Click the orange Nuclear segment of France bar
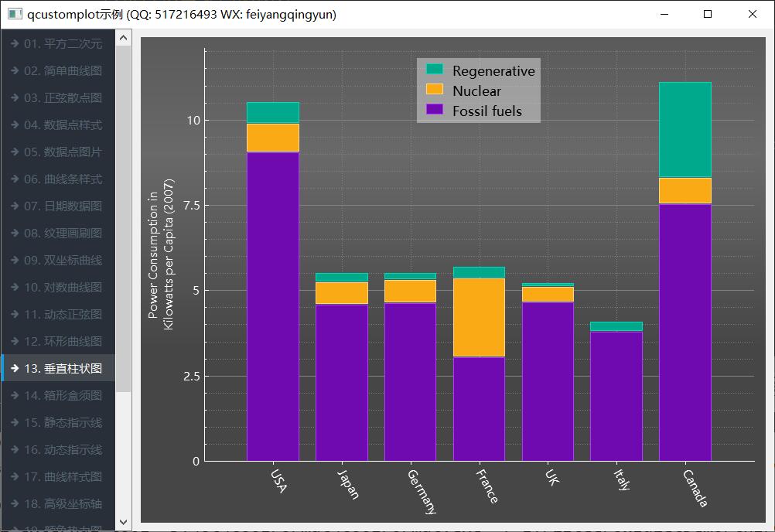The height and width of the screenshot is (532, 775). [x=479, y=317]
